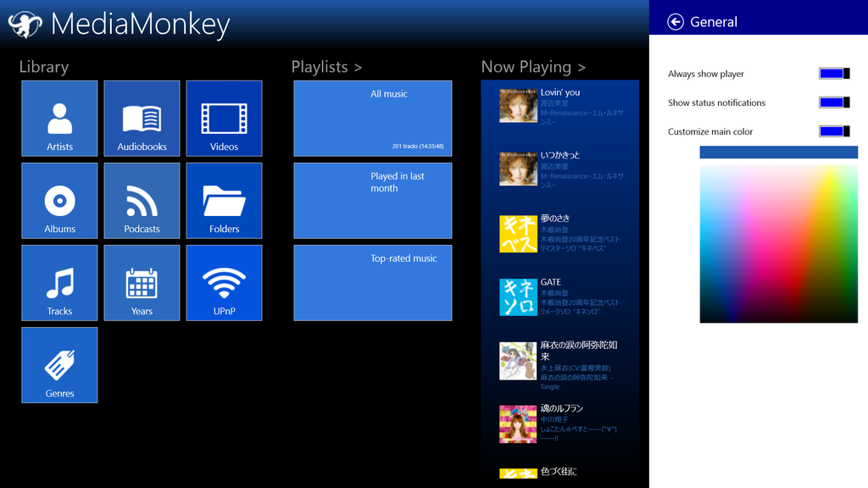Open the Podcasts tile
The image size is (868, 488).
coord(142,201)
